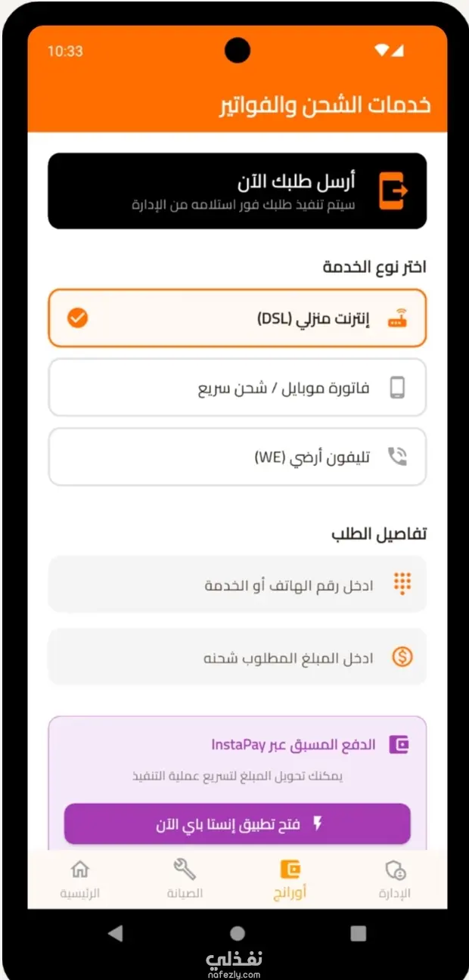This screenshot has height=980, width=469.
Task: Click the lightning bolt icon on InstaPay button
Action: (318, 823)
